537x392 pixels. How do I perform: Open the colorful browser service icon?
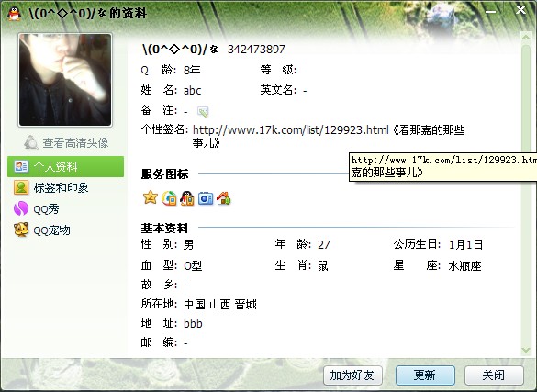(x=169, y=198)
